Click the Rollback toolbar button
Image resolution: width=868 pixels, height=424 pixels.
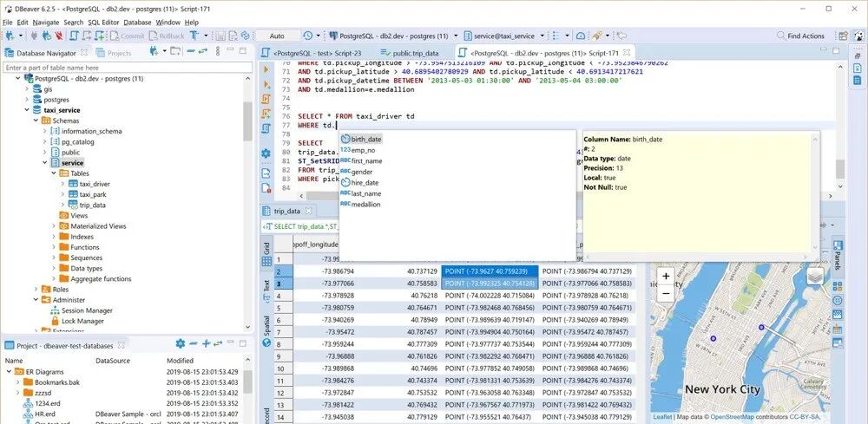pos(167,36)
